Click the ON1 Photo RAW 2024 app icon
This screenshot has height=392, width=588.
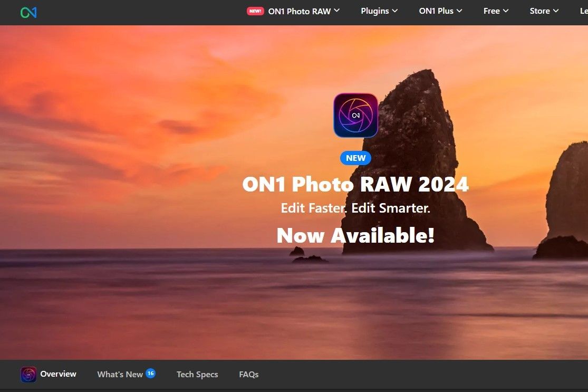coord(355,115)
